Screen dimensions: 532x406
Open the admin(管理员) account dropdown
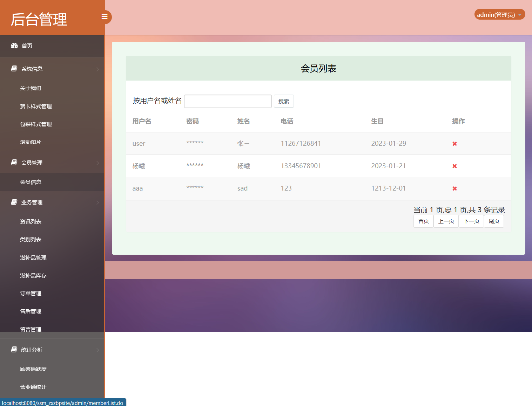pyautogui.click(x=499, y=14)
